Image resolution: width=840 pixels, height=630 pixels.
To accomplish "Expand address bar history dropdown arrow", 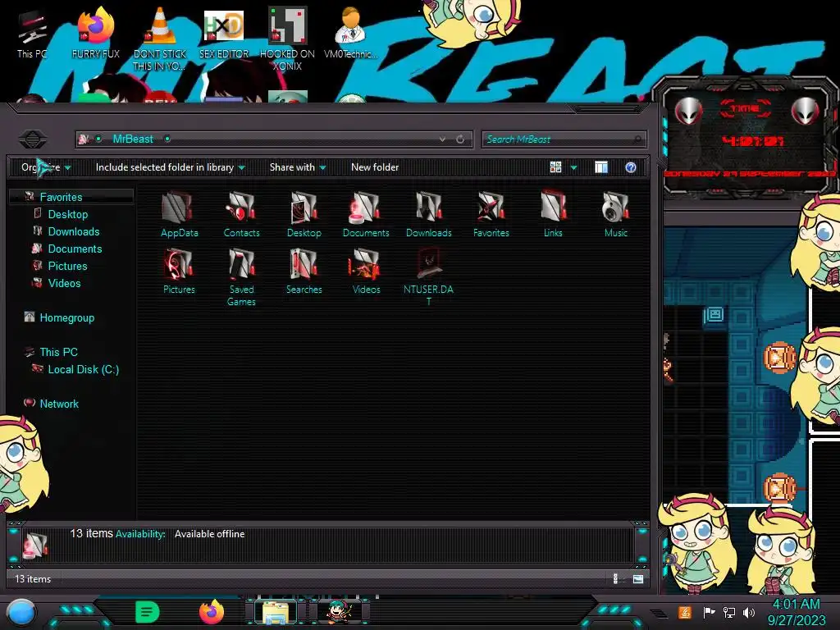I will tap(442, 139).
